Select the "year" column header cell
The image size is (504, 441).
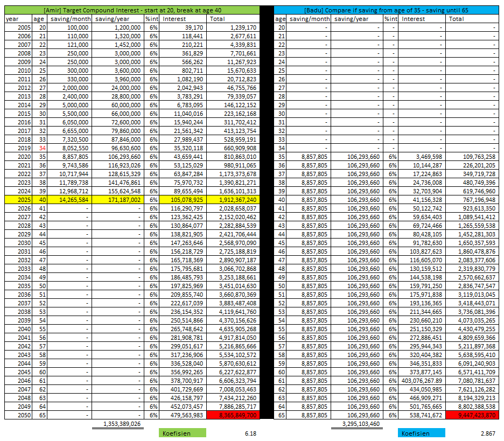click(x=13, y=19)
